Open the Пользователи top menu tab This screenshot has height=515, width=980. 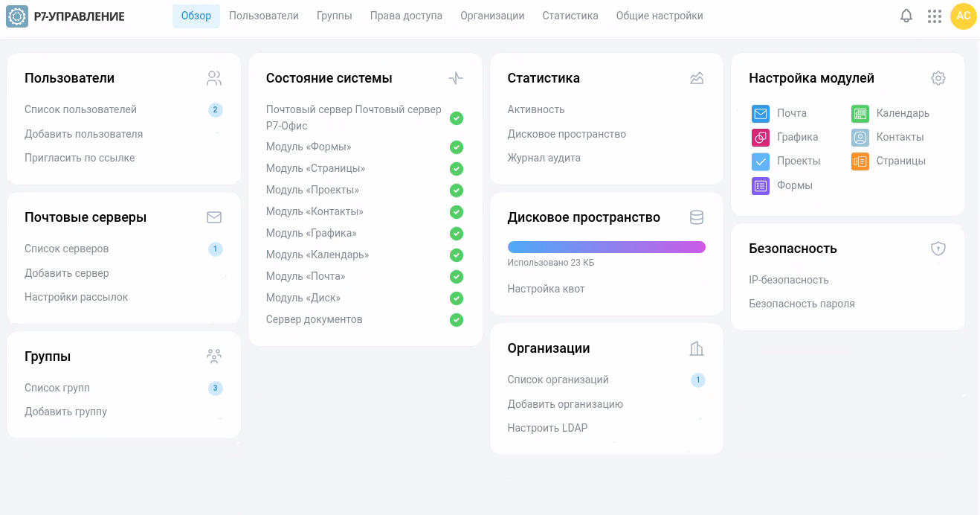coord(264,16)
